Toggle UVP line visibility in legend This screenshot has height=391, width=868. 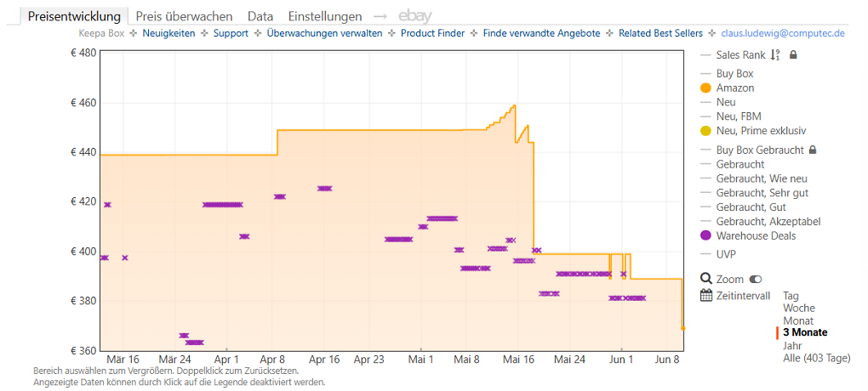click(x=718, y=254)
